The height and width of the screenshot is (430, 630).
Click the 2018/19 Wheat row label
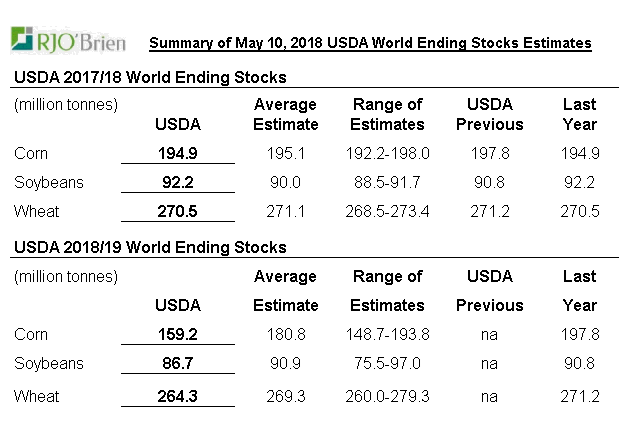pos(37,396)
